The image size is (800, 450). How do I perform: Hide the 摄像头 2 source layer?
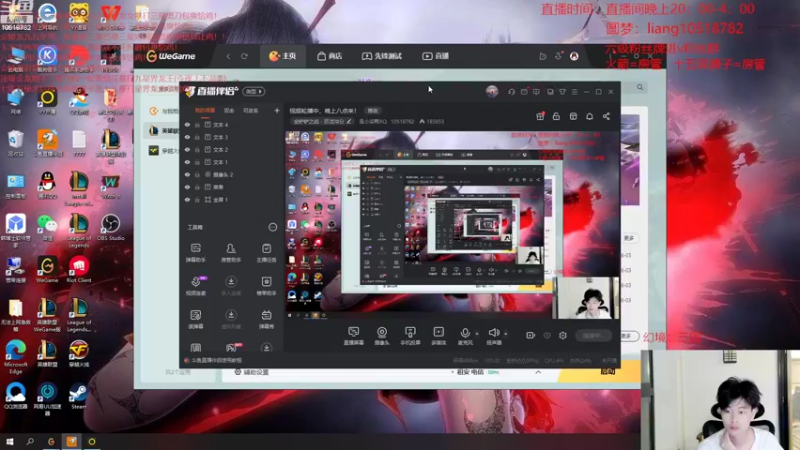(x=187, y=174)
